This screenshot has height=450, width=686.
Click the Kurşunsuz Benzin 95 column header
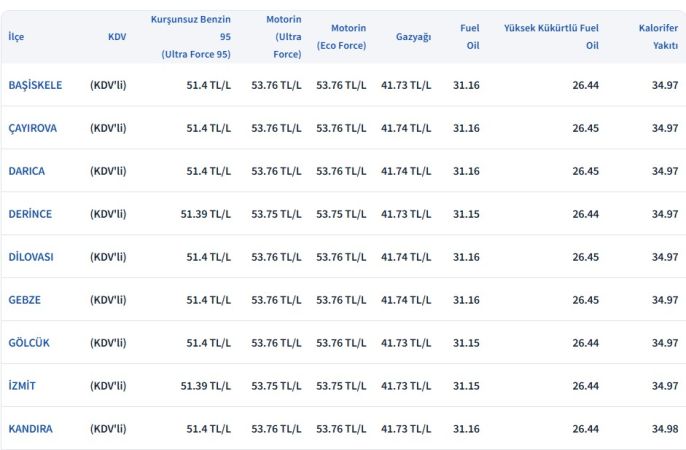pyautogui.click(x=191, y=37)
